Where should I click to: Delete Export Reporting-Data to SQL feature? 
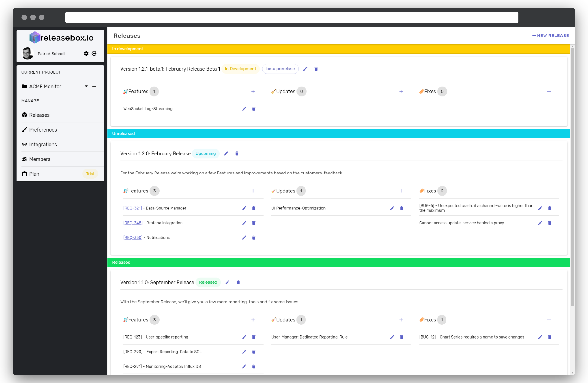[x=254, y=352]
